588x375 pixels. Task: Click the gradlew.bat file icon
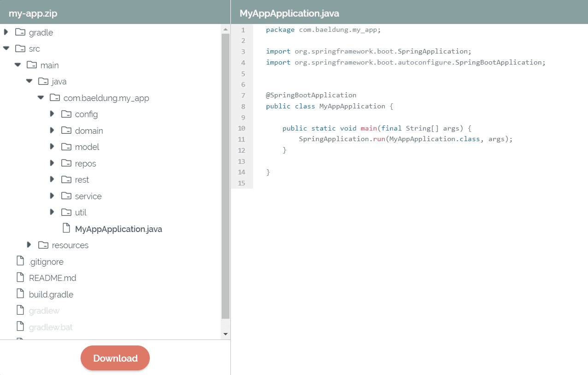click(20, 327)
